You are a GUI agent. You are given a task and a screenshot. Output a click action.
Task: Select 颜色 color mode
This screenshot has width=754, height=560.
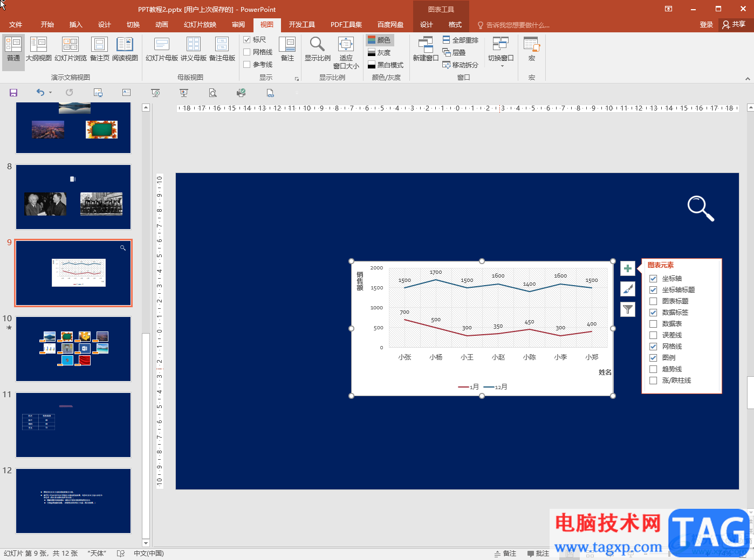[380, 40]
